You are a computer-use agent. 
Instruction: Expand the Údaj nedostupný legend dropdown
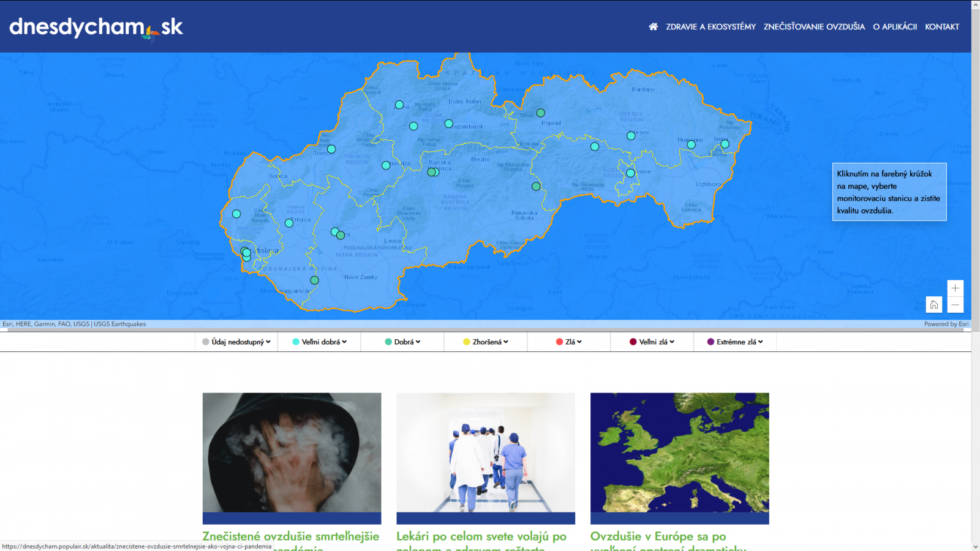point(236,342)
